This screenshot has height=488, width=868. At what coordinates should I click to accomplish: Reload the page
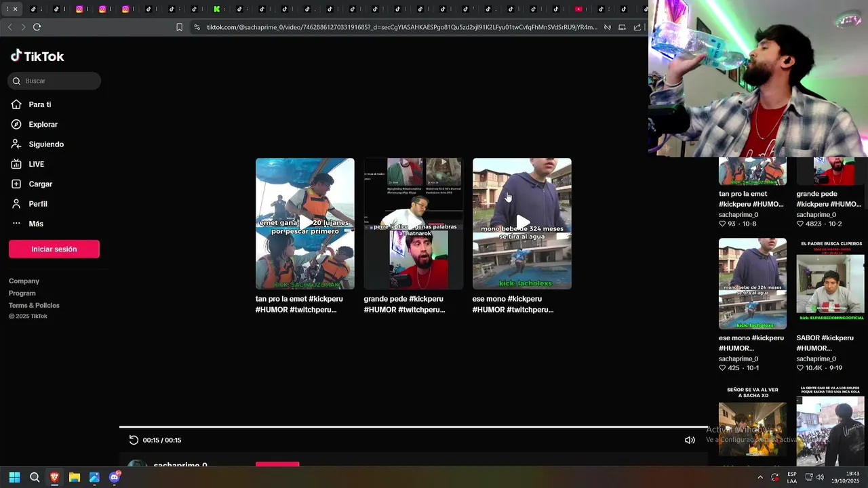coord(37,27)
